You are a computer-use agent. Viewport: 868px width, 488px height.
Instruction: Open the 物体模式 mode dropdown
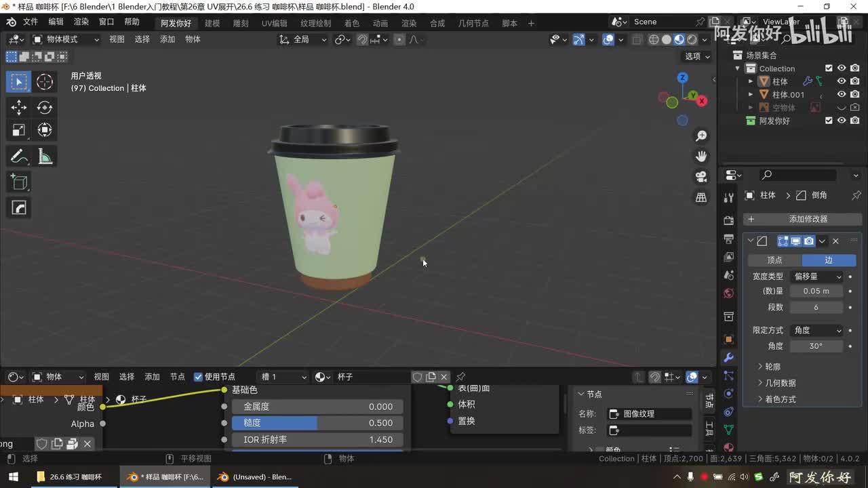[x=66, y=39]
